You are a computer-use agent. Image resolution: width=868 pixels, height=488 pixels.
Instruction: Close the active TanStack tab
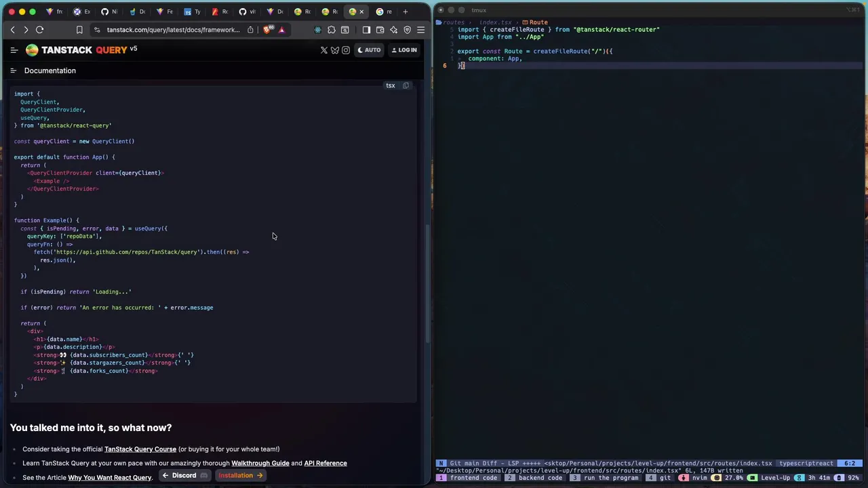tap(361, 12)
